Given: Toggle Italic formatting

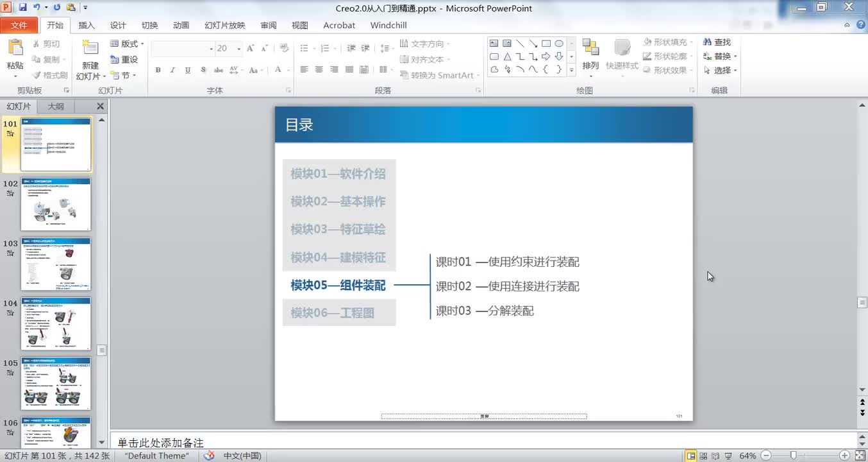Looking at the screenshot, I should coord(172,70).
